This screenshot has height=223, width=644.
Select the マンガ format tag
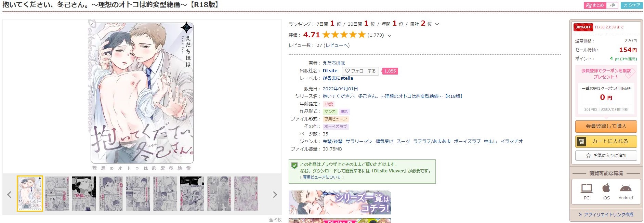pyautogui.click(x=330, y=112)
